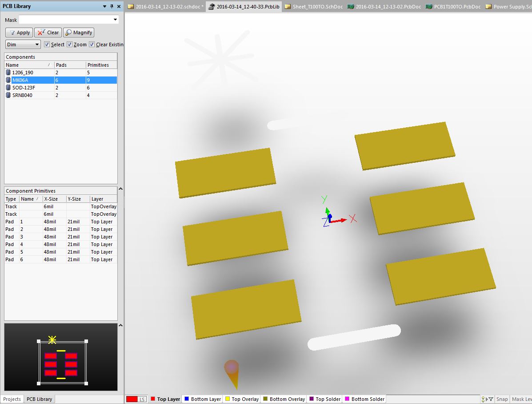Toggle the Select checkbox
This screenshot has height=404, width=532.
pyautogui.click(x=47, y=44)
